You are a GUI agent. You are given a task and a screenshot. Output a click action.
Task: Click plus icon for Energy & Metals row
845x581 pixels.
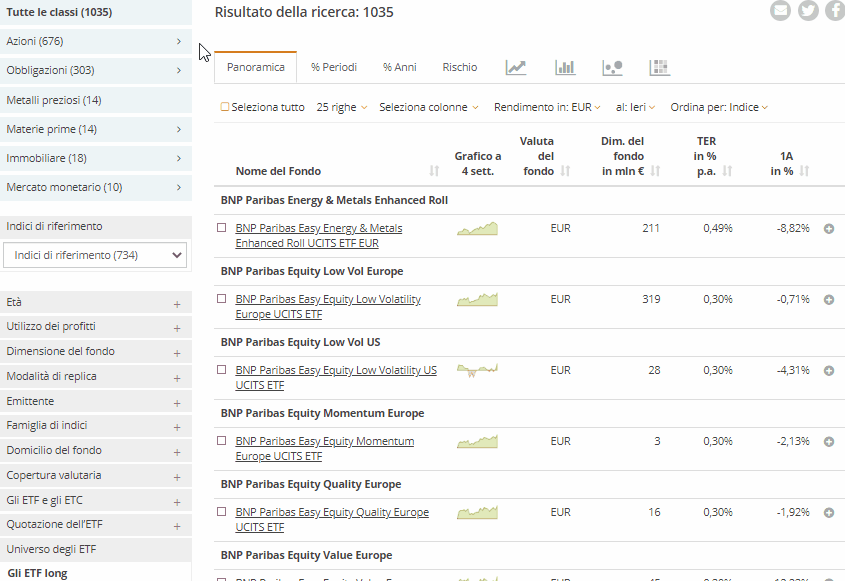click(828, 229)
